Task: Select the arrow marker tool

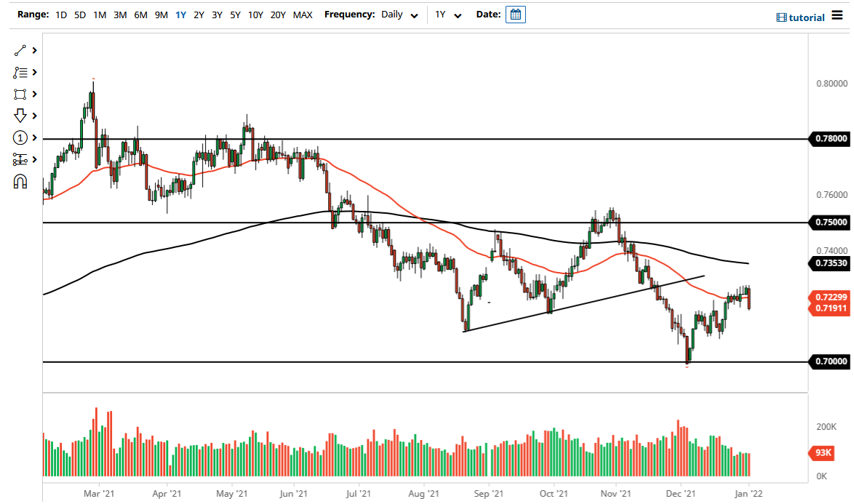Action: coord(20,116)
